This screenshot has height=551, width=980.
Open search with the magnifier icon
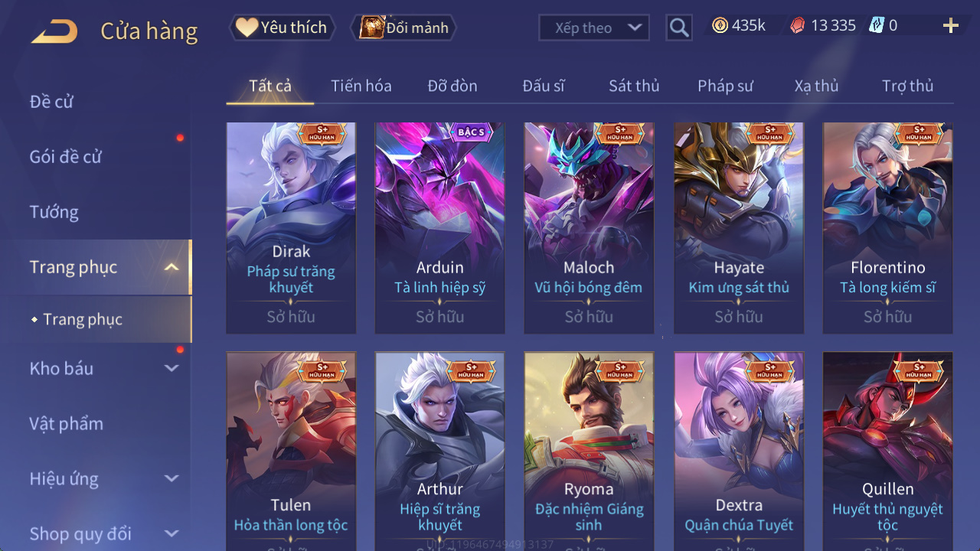click(679, 28)
